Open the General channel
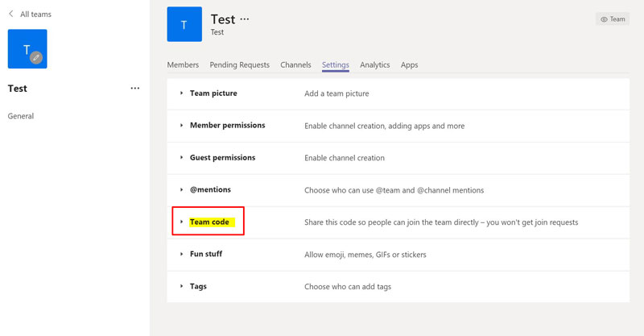Viewport: 644px width, 336px height. (x=21, y=116)
